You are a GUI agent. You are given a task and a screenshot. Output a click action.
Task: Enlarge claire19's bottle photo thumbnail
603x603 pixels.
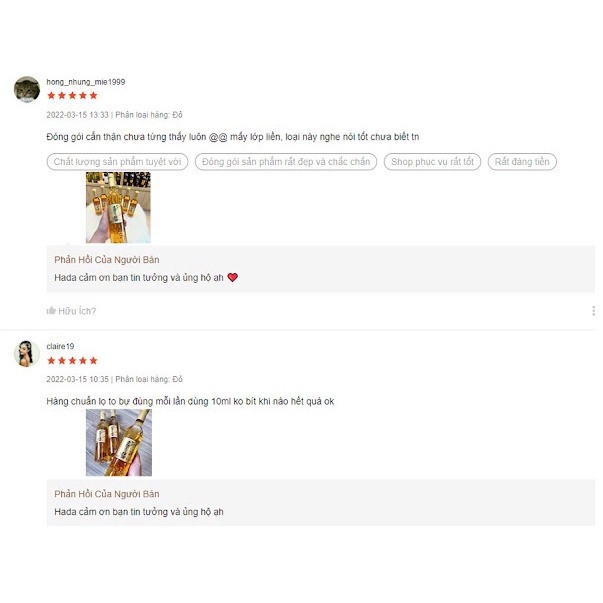pos(119,443)
